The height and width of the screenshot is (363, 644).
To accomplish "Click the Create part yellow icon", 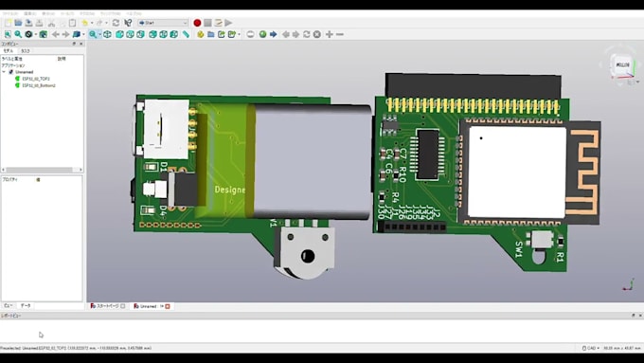I will (x=201, y=34).
